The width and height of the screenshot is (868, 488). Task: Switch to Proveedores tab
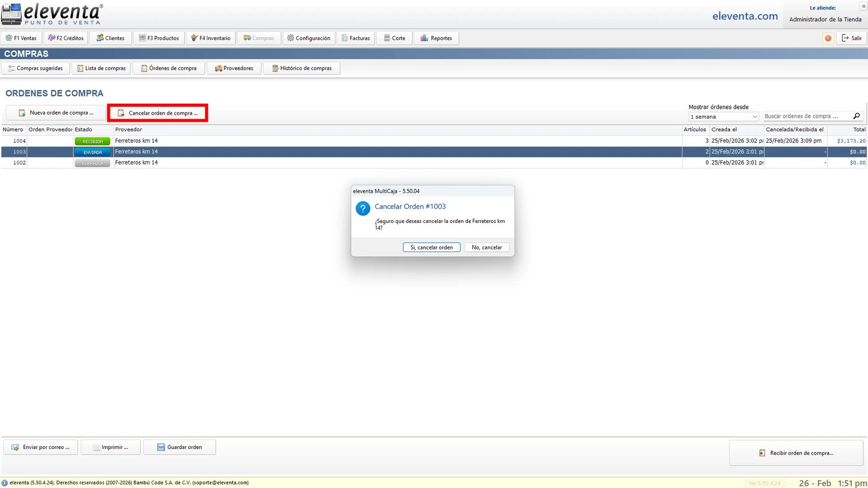click(x=234, y=68)
